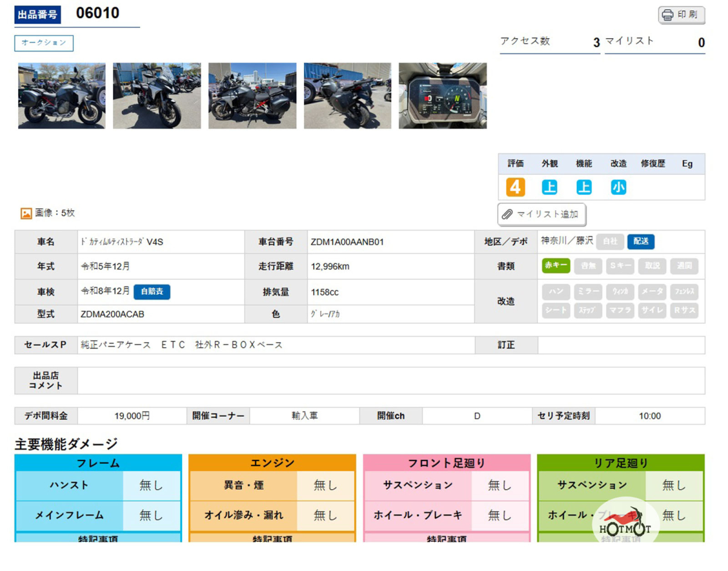Toggle the Rサス modification tag
Image resolution: width=728 pixels, height=571 pixels.
pos(684,311)
